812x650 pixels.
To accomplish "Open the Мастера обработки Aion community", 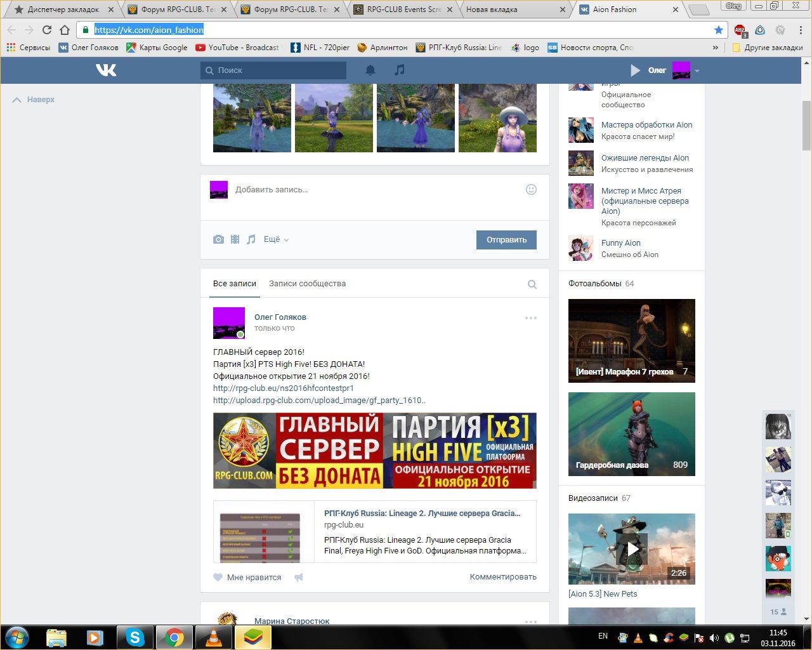I will click(x=646, y=125).
